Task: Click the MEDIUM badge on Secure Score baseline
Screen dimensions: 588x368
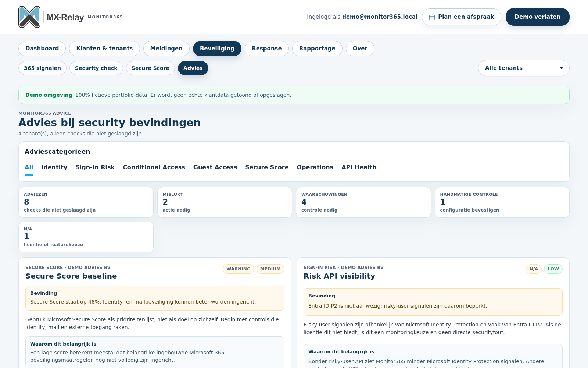Action: tap(270, 269)
